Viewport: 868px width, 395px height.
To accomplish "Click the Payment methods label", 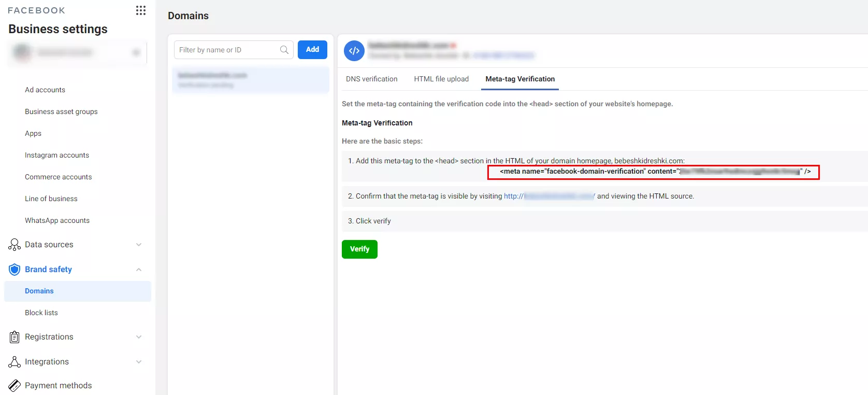I will [x=59, y=386].
